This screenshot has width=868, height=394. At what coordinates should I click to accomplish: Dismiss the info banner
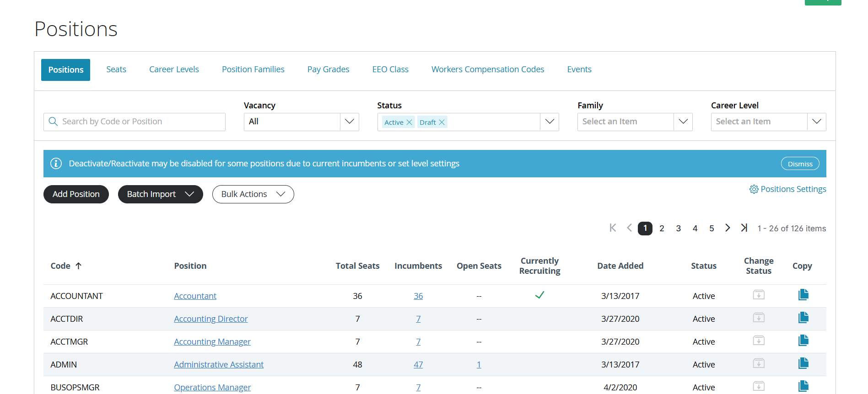[800, 164]
